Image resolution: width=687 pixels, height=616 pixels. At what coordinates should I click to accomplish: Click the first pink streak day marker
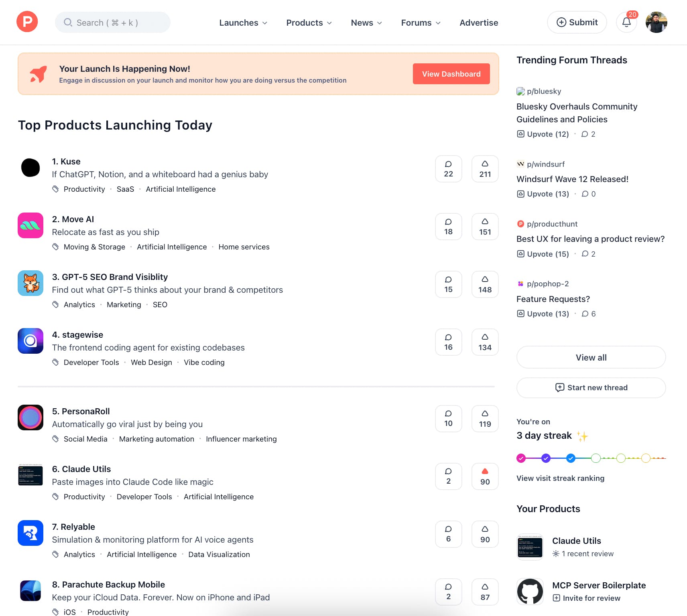[x=521, y=458]
